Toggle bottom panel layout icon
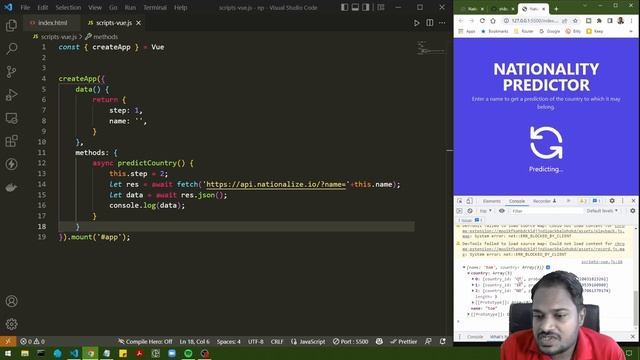The width and height of the screenshot is (640, 360). pyautogui.click(x=355, y=7)
